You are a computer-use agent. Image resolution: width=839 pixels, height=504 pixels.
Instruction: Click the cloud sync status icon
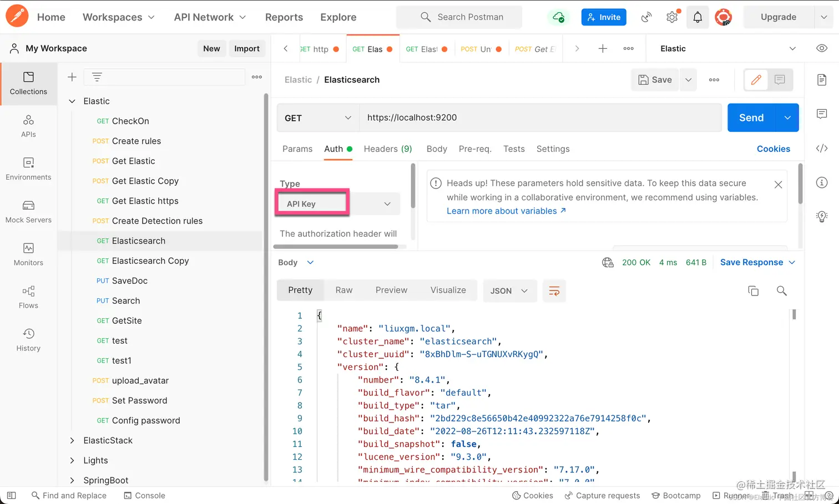click(559, 17)
